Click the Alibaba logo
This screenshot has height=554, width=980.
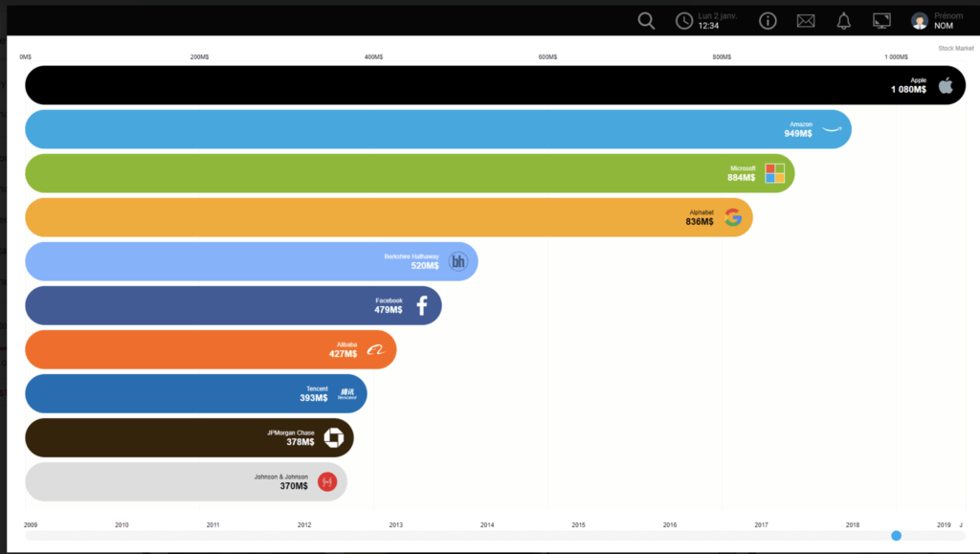click(375, 350)
